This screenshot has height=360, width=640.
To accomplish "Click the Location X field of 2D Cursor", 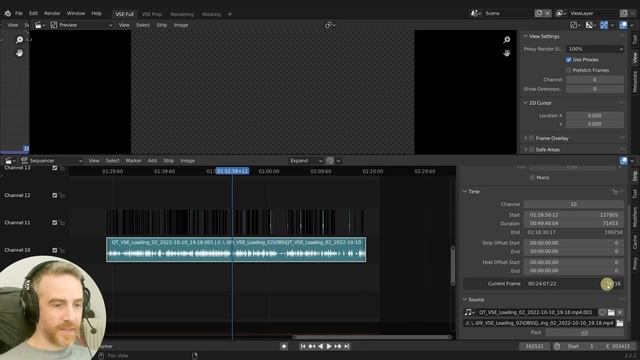I will [x=595, y=116].
